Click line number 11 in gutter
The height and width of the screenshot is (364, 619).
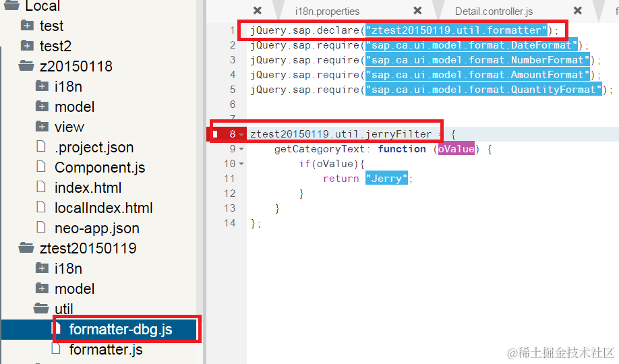coord(230,179)
